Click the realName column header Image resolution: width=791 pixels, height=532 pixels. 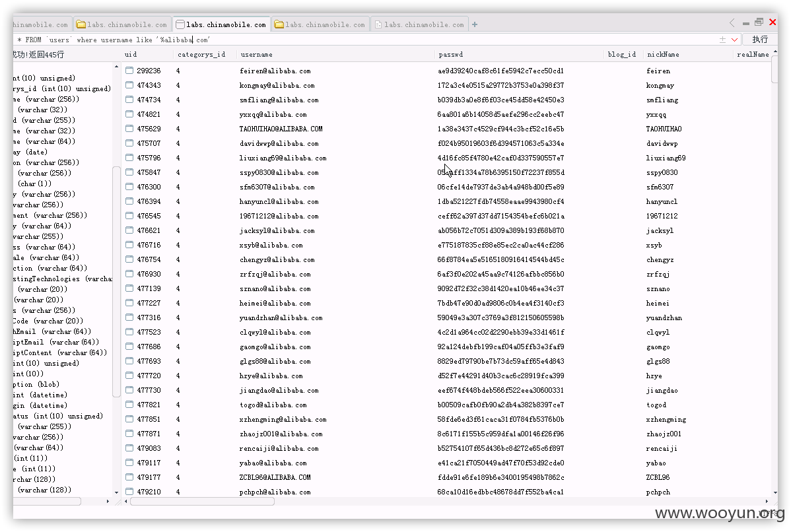(x=753, y=55)
